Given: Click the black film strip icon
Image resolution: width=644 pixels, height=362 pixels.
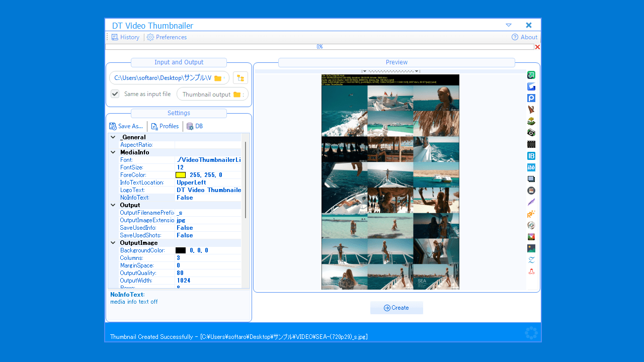Looking at the screenshot, I should click(x=531, y=144).
